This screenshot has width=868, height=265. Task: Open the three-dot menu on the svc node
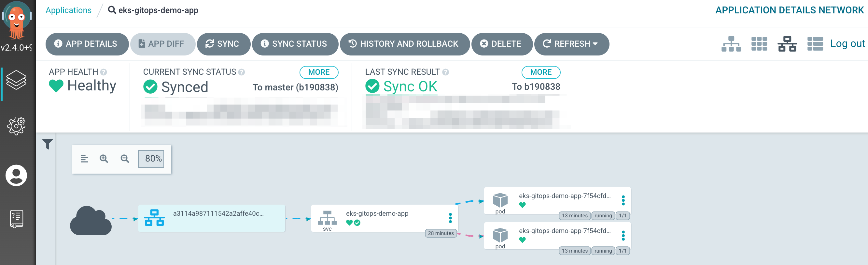[450, 218]
